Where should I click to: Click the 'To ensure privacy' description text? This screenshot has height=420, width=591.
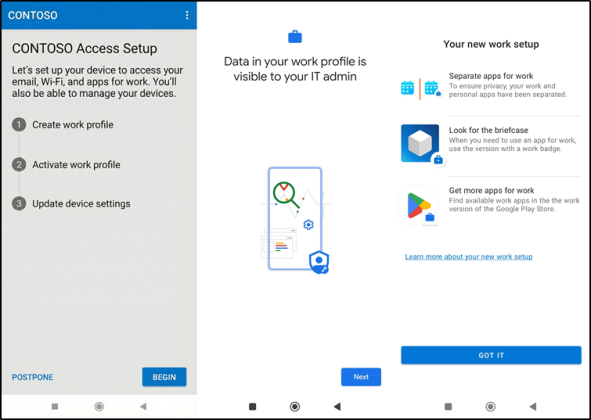[508, 90]
